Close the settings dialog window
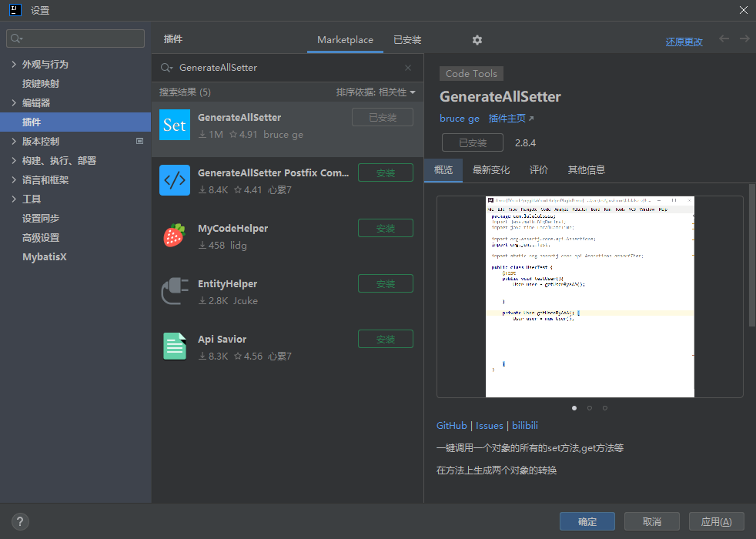Image resolution: width=756 pixels, height=539 pixels. click(744, 10)
